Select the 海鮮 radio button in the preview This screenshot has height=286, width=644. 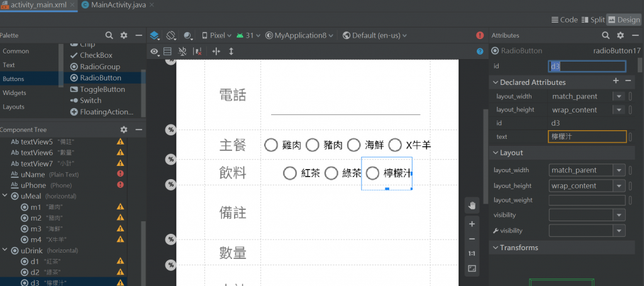tap(365, 145)
